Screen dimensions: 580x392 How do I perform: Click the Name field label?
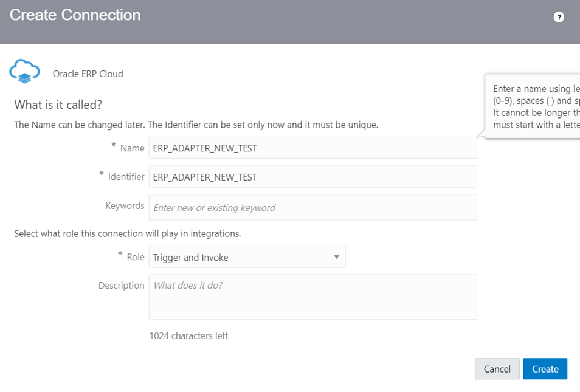(x=132, y=148)
